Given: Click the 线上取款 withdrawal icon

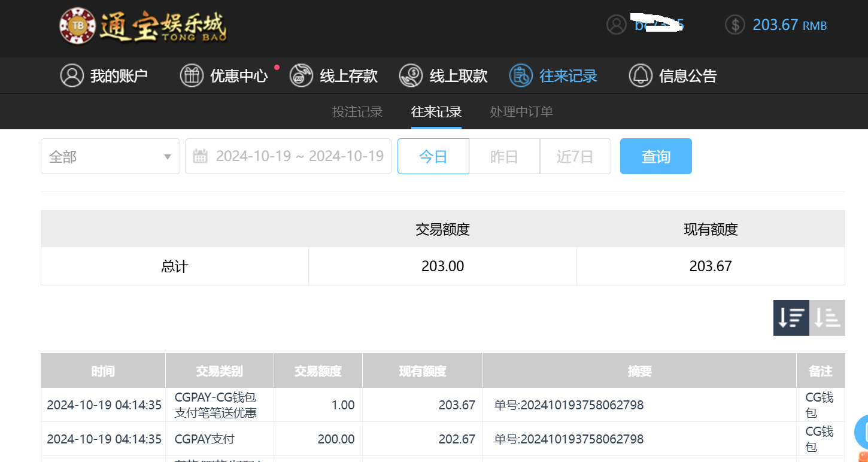Looking at the screenshot, I should 411,76.
